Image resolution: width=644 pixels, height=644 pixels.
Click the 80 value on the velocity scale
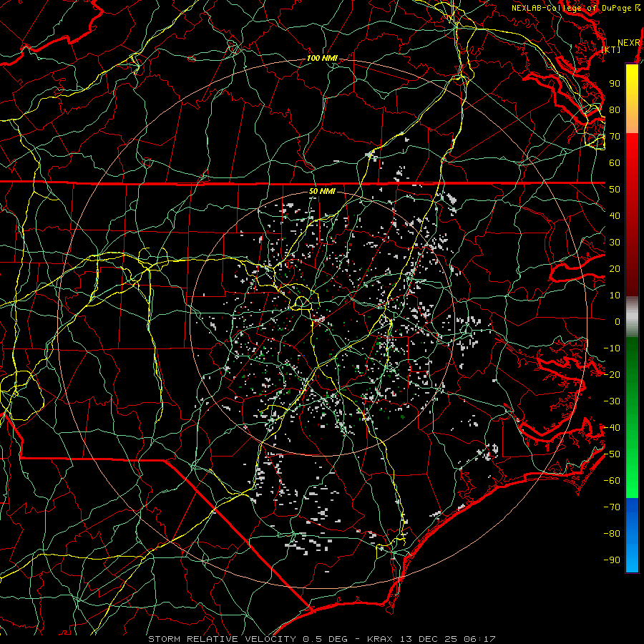(615, 109)
